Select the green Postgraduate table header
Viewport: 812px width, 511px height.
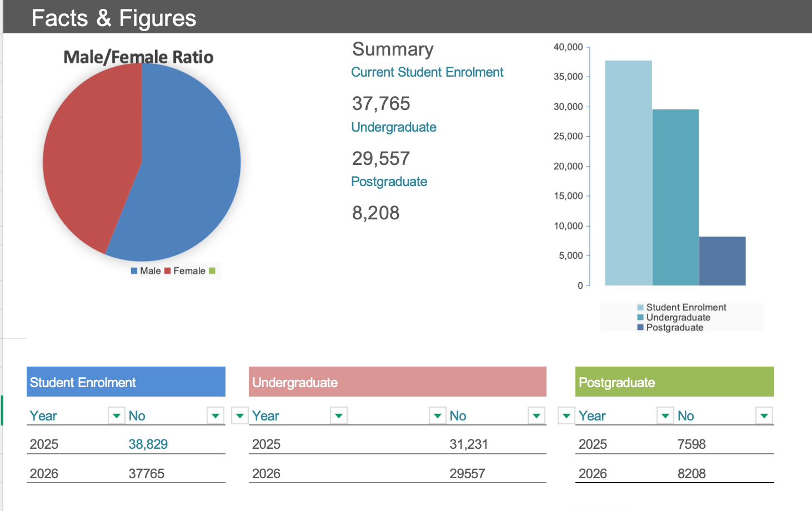(x=674, y=382)
